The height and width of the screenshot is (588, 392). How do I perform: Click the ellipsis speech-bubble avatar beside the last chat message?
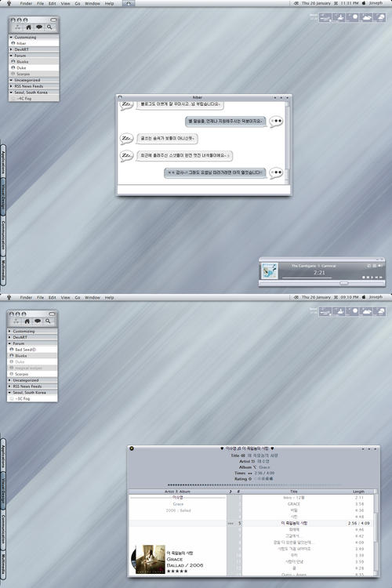pos(276,173)
